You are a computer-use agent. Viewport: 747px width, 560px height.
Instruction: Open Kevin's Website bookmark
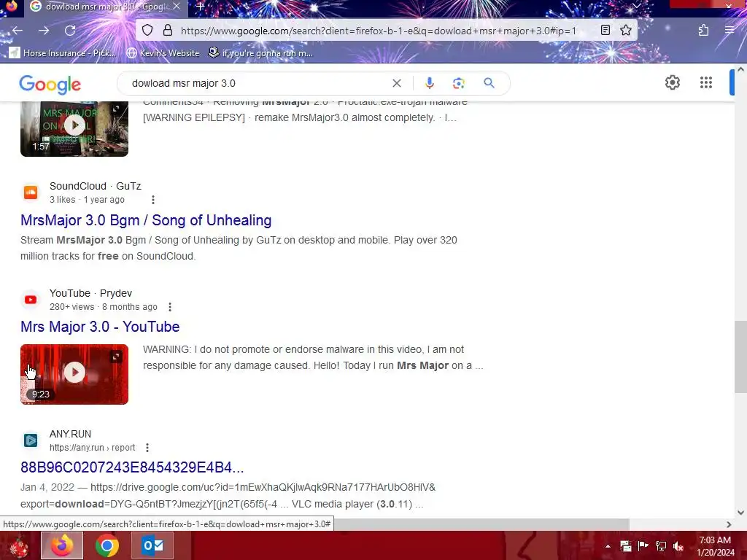163,52
